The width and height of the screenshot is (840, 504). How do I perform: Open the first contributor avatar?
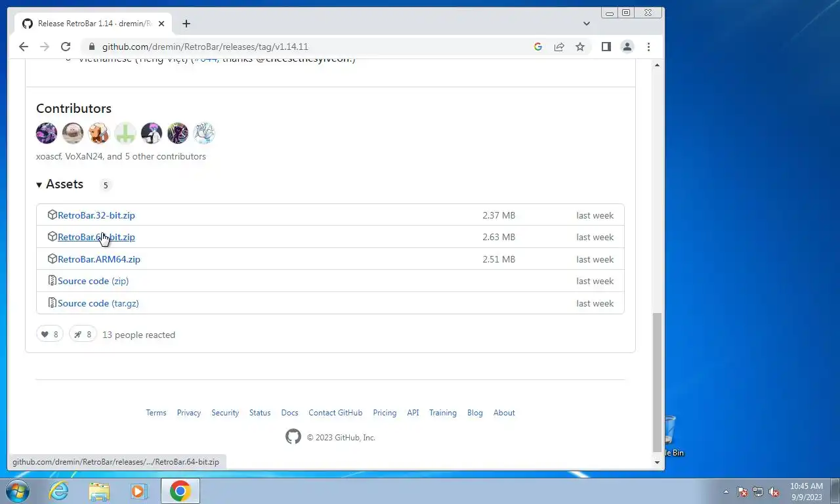pos(47,133)
